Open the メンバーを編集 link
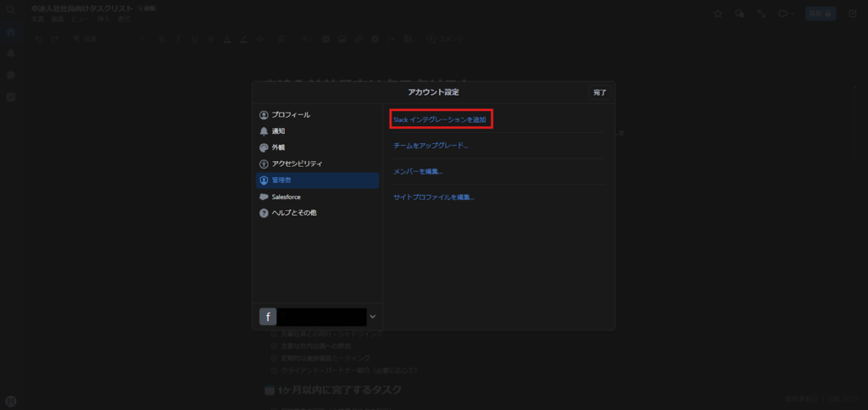This screenshot has width=868, height=410. pos(418,171)
